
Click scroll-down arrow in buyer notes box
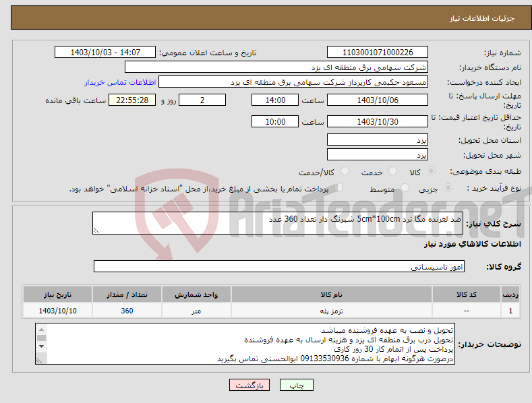click(x=41, y=346)
